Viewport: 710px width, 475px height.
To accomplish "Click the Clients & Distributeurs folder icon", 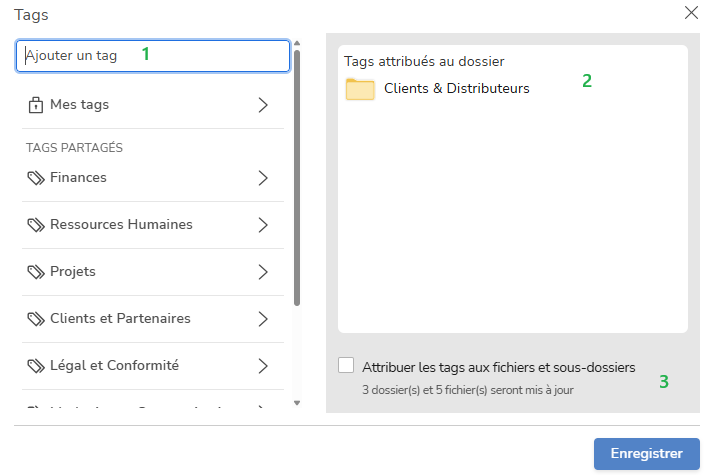I will pyautogui.click(x=360, y=89).
